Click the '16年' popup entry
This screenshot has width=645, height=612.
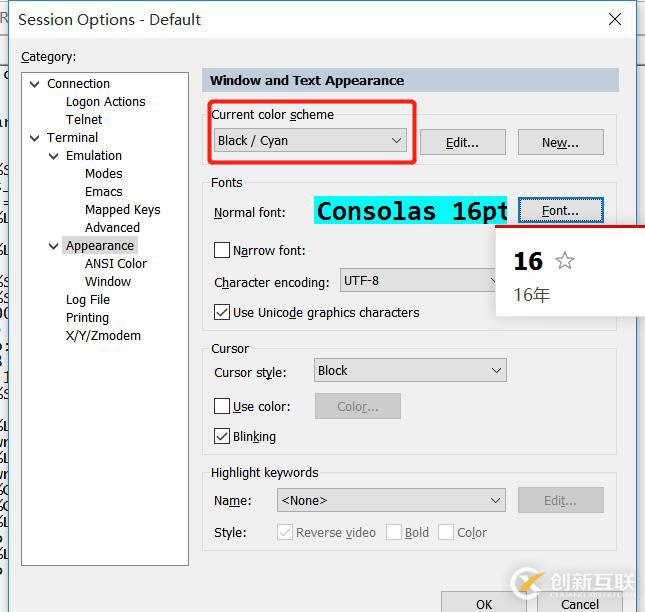coord(531,295)
